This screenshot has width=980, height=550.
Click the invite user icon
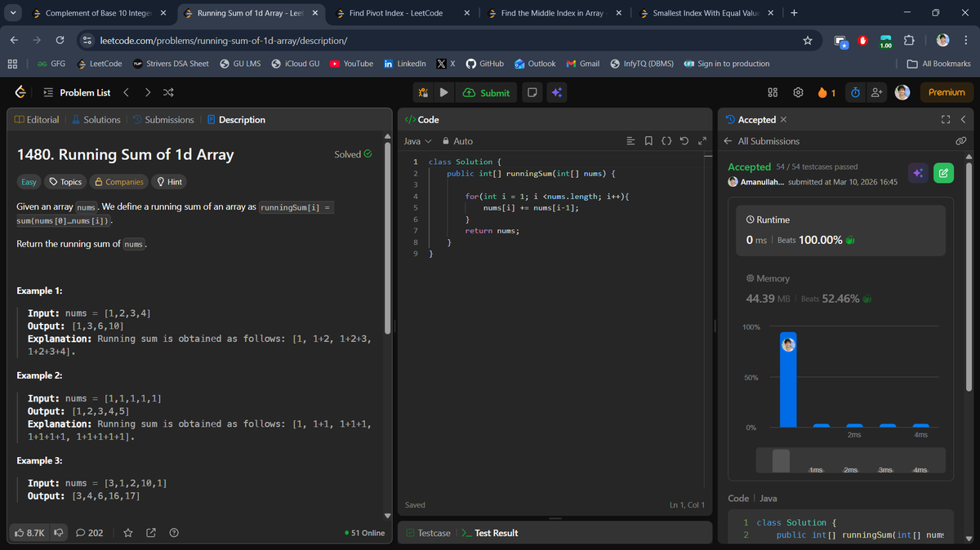(x=877, y=92)
